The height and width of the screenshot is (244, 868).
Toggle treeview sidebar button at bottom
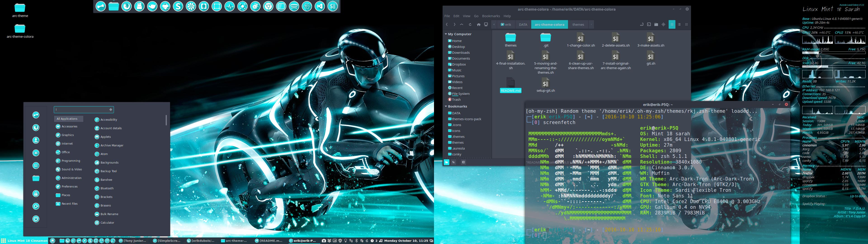pyautogui.click(x=454, y=162)
